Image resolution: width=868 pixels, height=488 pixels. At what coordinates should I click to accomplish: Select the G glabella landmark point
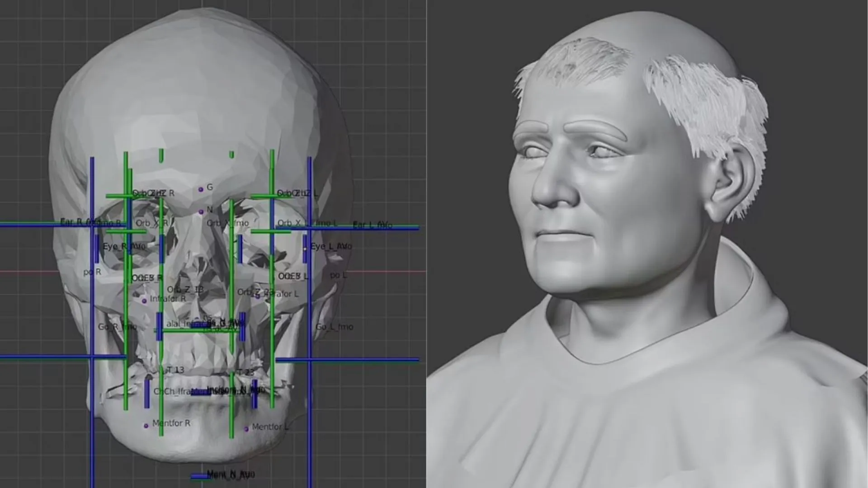tap(201, 189)
